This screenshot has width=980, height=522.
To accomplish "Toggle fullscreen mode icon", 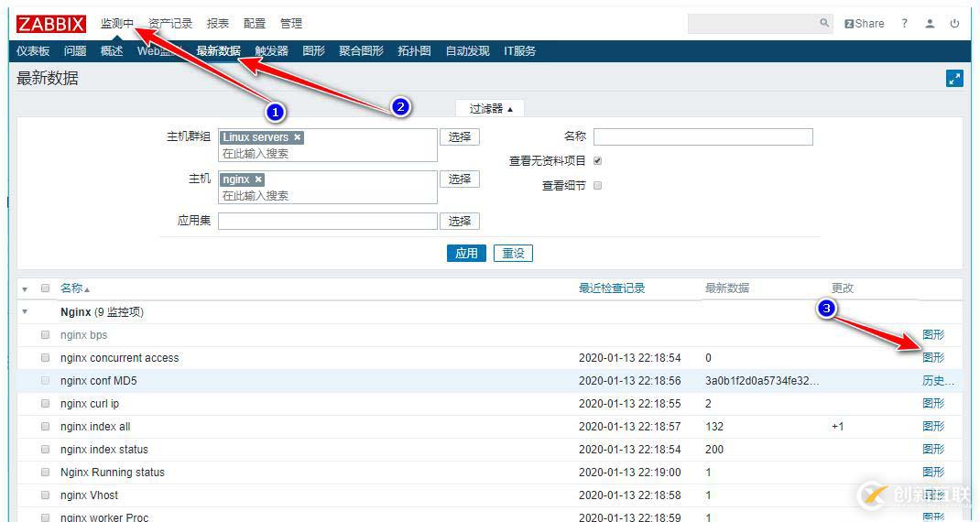I will click(x=954, y=79).
